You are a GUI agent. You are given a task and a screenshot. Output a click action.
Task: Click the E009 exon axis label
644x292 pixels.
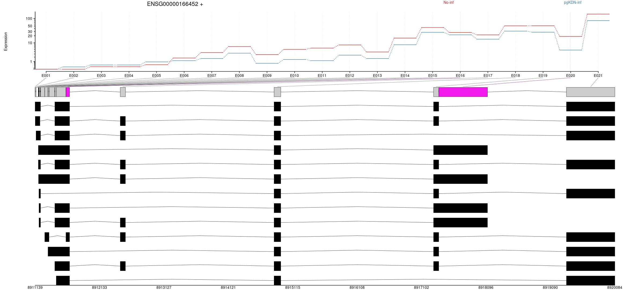(x=267, y=76)
